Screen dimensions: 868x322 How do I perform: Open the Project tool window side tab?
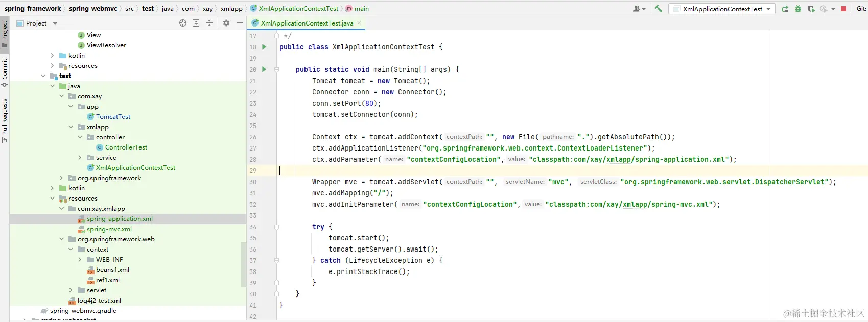point(5,34)
